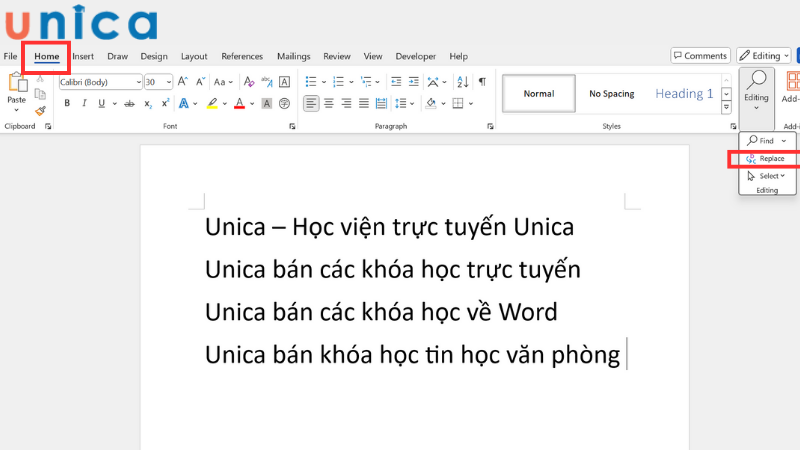800x450 pixels.
Task: Sort text A to Z icon
Action: point(463,82)
